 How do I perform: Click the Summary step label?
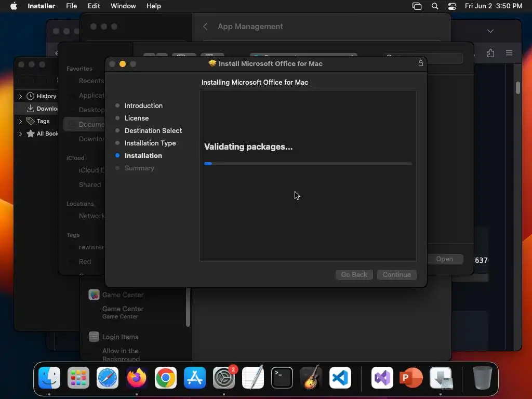(139, 168)
